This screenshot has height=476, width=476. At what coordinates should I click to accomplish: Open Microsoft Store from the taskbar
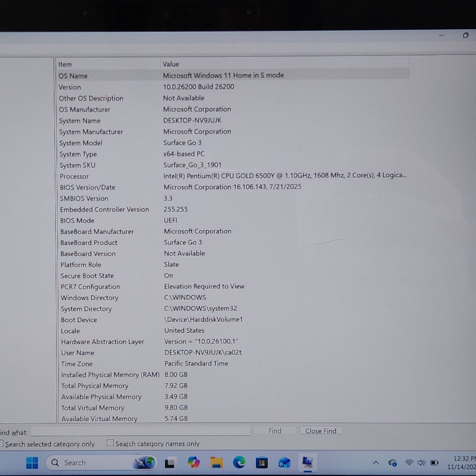(x=262, y=463)
